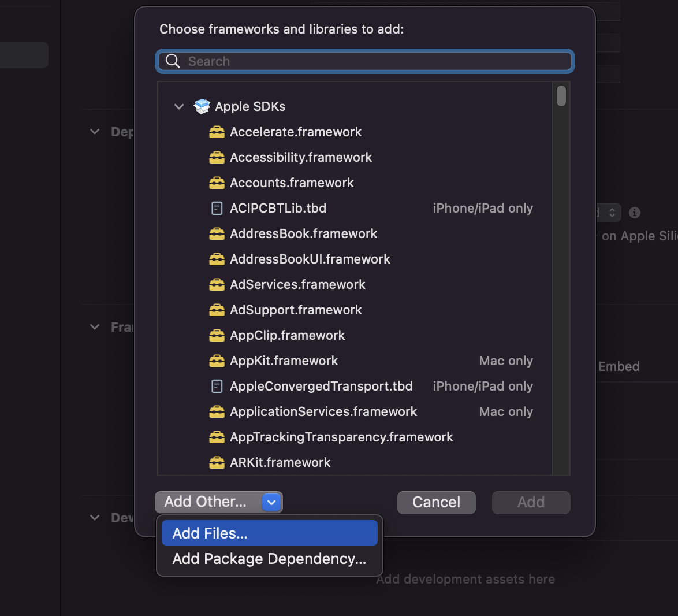Click AdSupport.framework toolbox icon
This screenshot has height=616, width=678.
pyautogui.click(x=217, y=310)
